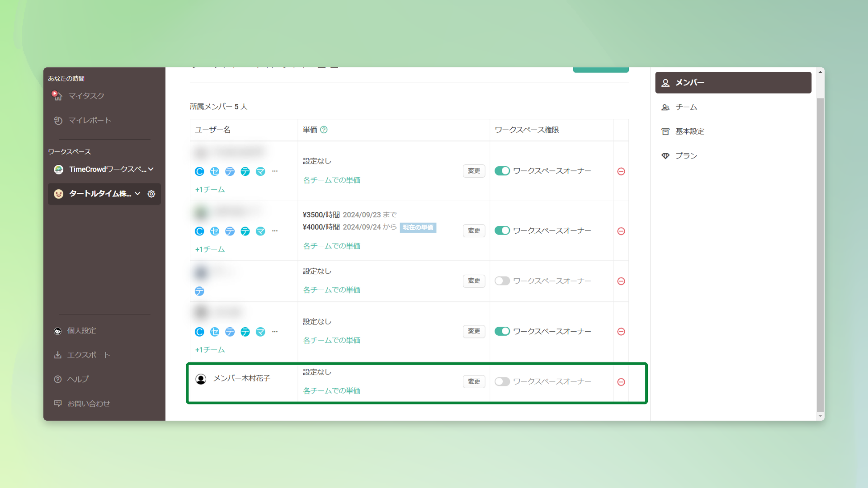The height and width of the screenshot is (488, 868).
Task: Click remove icon for メンバー木村花子 row
Action: [621, 382]
